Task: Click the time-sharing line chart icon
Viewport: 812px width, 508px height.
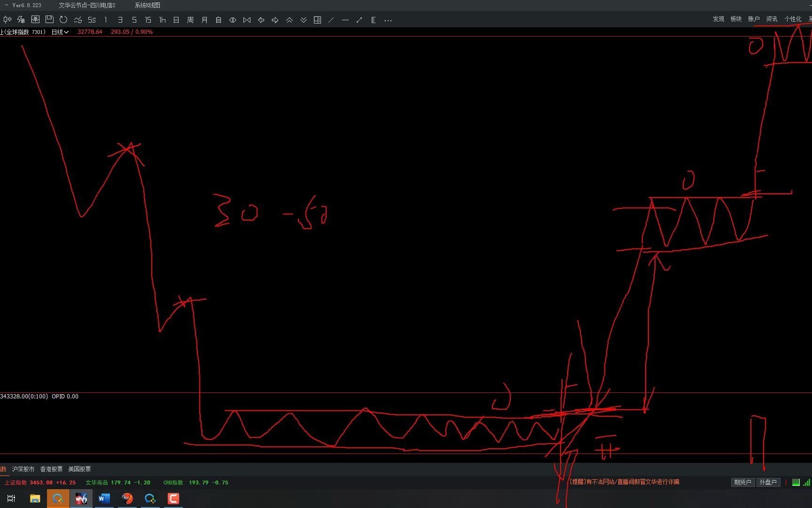Action: click(x=78, y=20)
